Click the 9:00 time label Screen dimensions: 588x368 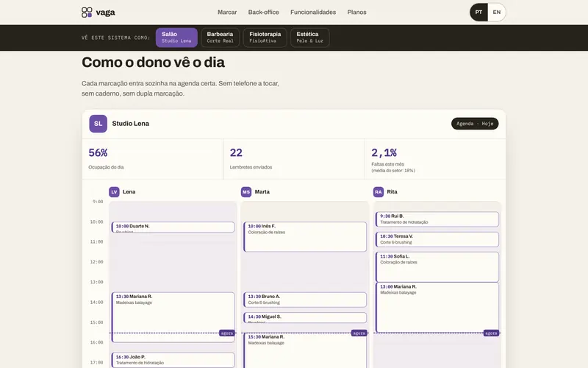[x=98, y=202]
